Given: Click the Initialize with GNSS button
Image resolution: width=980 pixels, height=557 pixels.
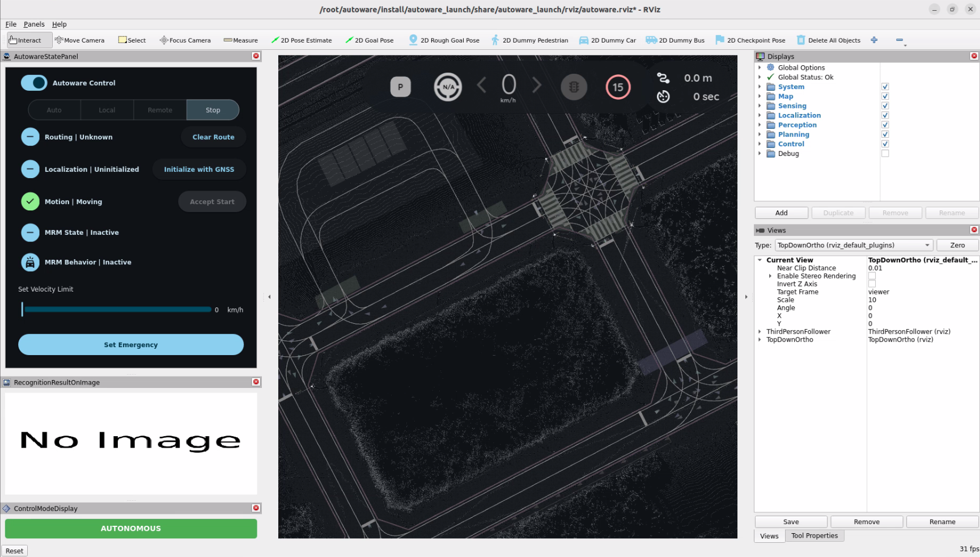Looking at the screenshot, I should click(199, 170).
